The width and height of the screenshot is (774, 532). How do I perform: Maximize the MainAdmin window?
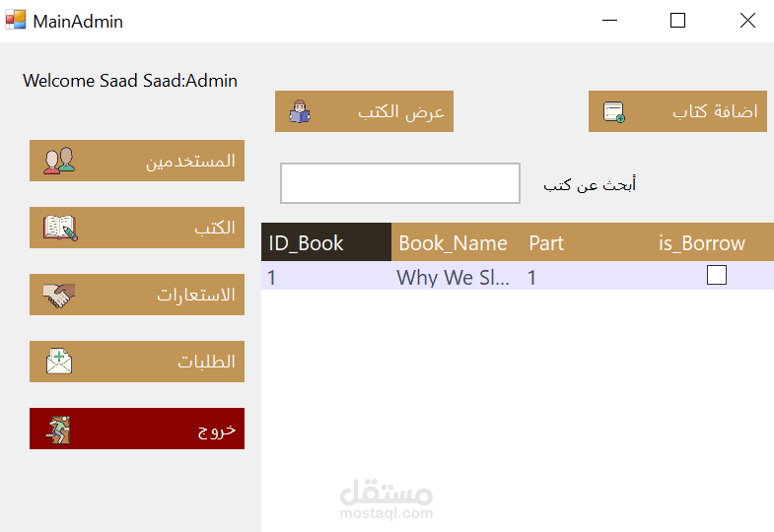pos(677,21)
